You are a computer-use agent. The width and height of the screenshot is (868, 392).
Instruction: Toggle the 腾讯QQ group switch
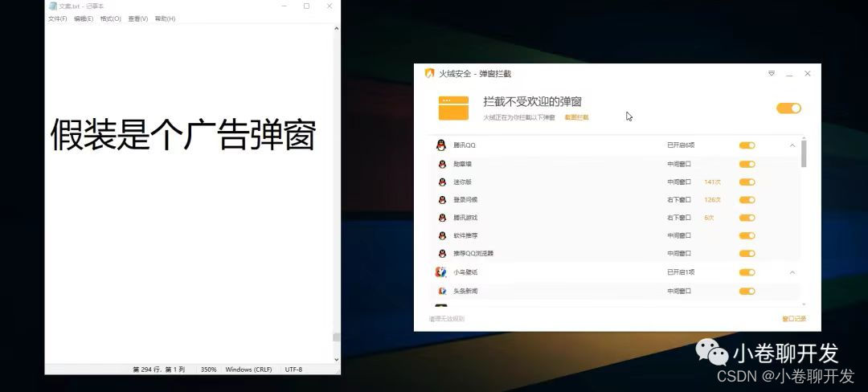[747, 145]
